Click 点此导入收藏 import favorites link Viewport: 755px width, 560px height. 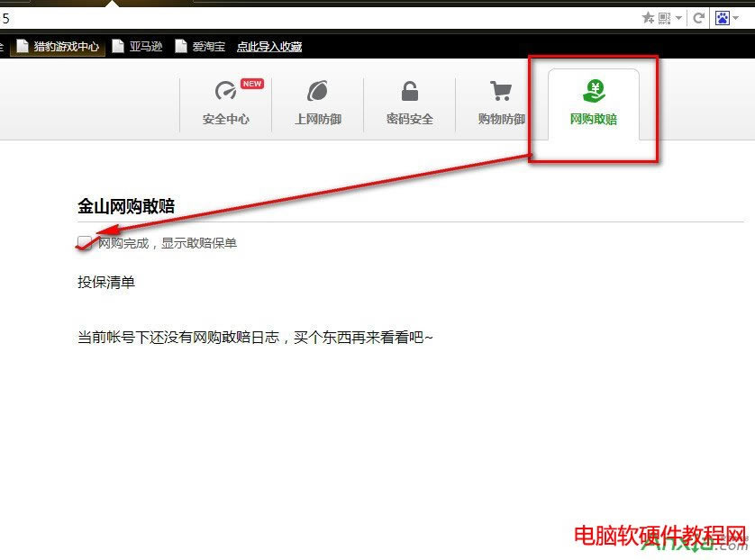(x=268, y=47)
